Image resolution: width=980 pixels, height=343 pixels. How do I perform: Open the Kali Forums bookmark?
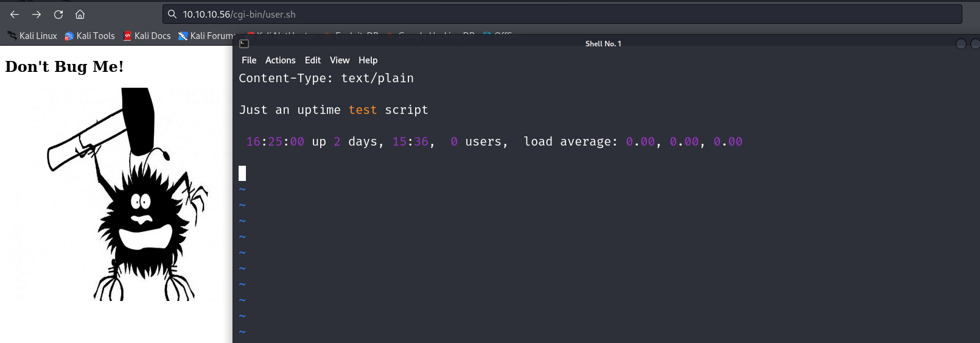point(206,36)
